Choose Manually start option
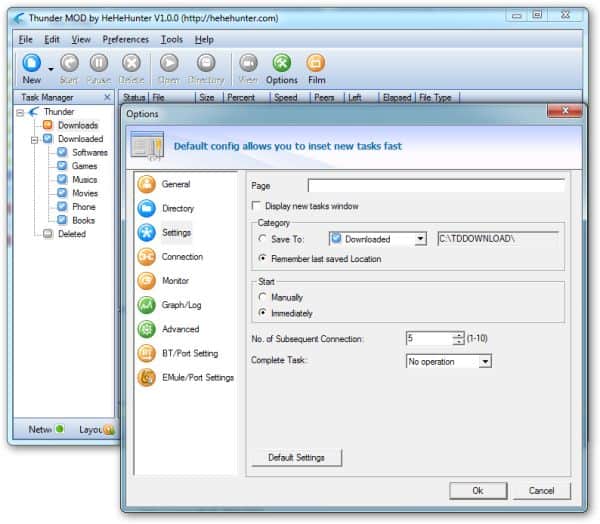Screen dimensions: 600x524 pos(262,297)
